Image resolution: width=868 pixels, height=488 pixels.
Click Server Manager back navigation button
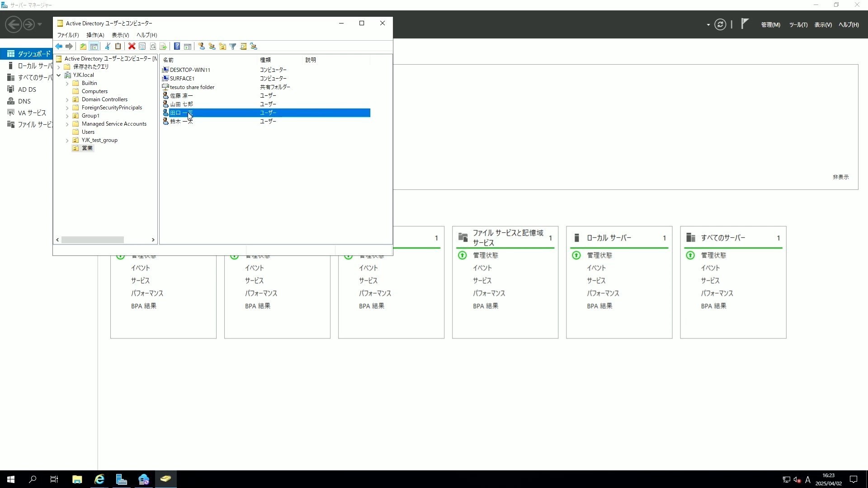[x=14, y=24]
